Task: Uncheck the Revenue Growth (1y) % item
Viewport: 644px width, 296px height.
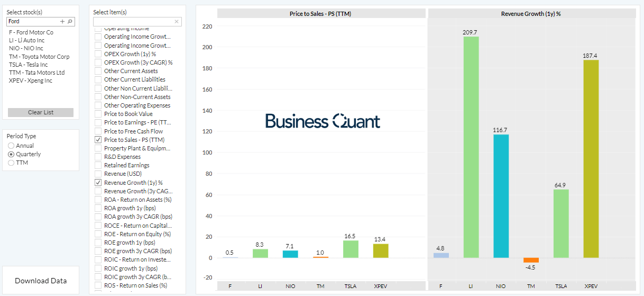Action: tap(98, 183)
